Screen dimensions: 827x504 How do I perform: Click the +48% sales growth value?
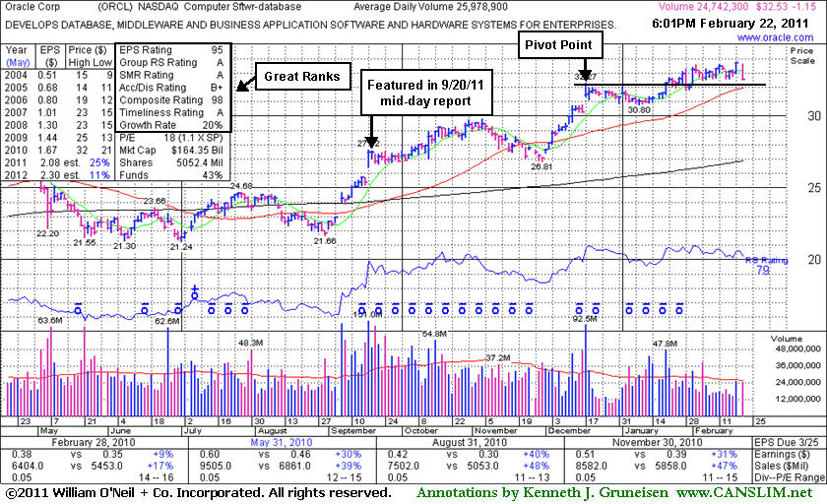click(536, 466)
